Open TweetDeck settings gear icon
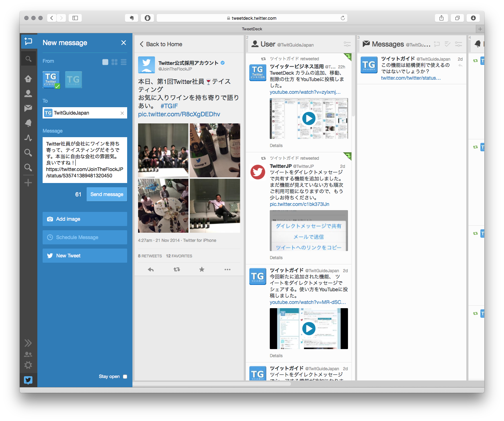 point(28,365)
